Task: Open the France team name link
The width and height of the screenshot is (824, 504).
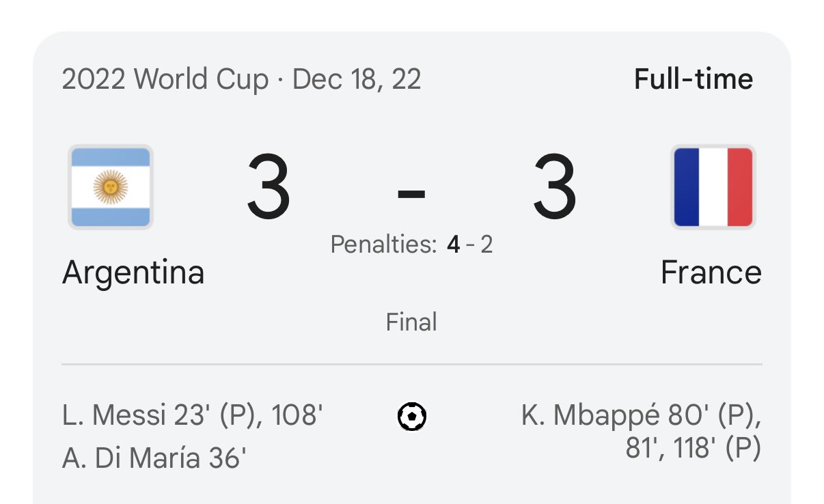Action: (711, 272)
